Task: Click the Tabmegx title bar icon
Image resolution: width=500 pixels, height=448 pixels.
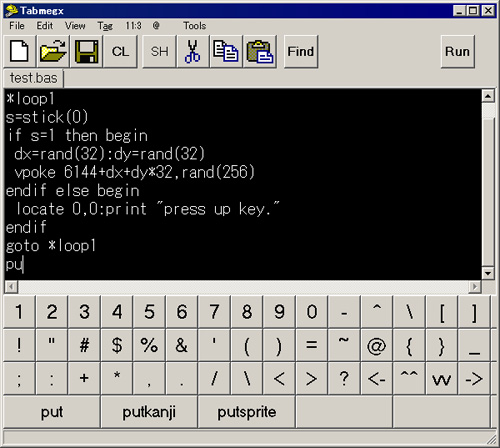Action: point(12,11)
